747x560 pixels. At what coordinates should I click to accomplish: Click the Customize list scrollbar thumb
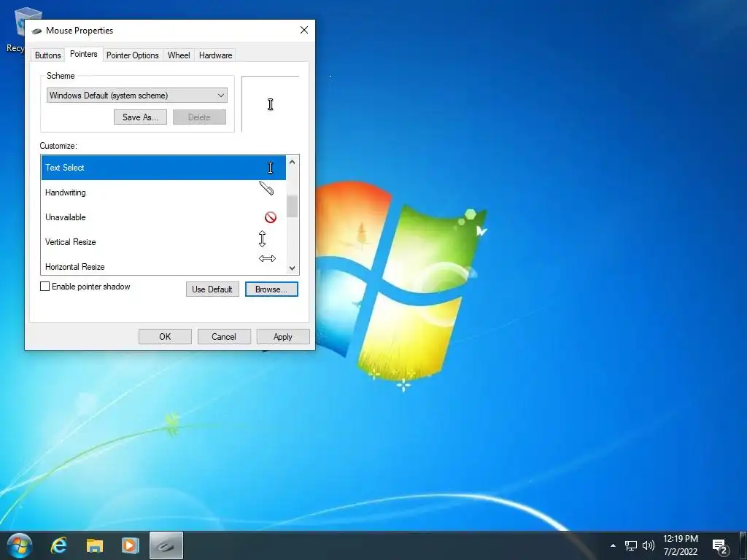point(293,206)
